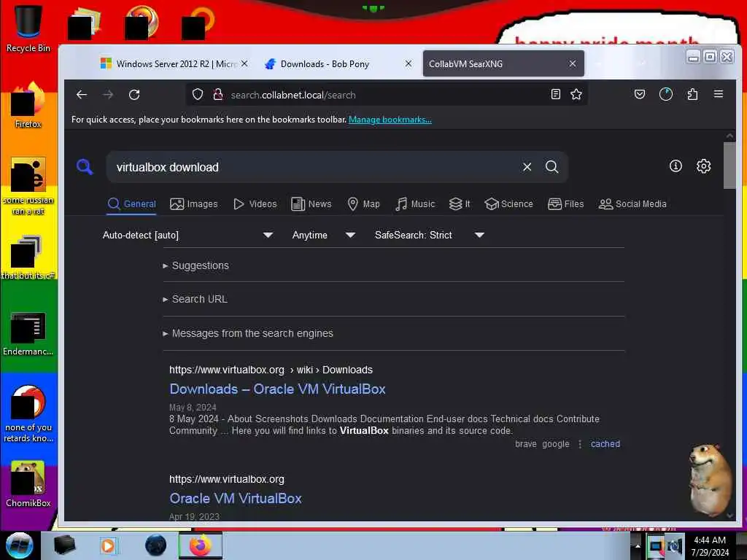This screenshot has width=747, height=560.
Task: Select the News search category
Action: (311, 204)
